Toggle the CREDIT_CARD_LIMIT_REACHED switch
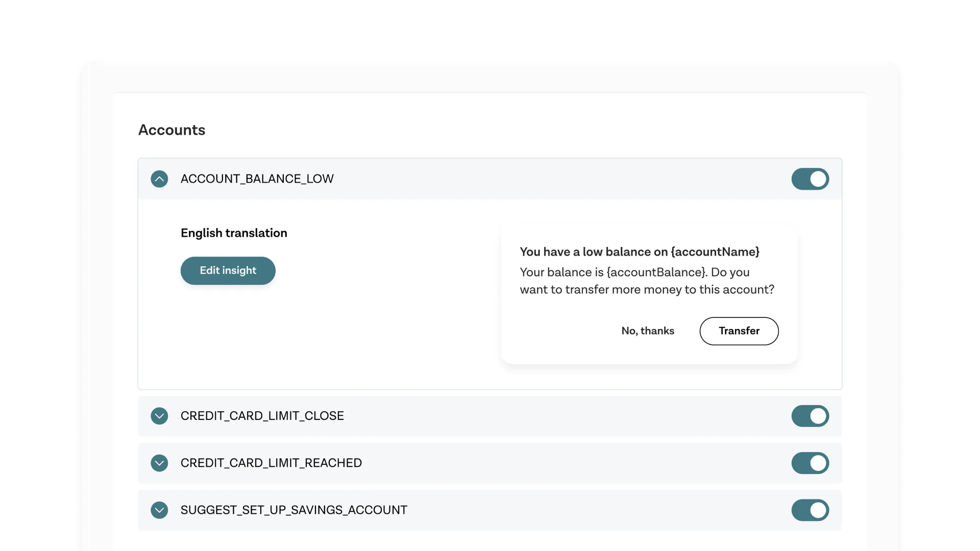 [x=810, y=463]
